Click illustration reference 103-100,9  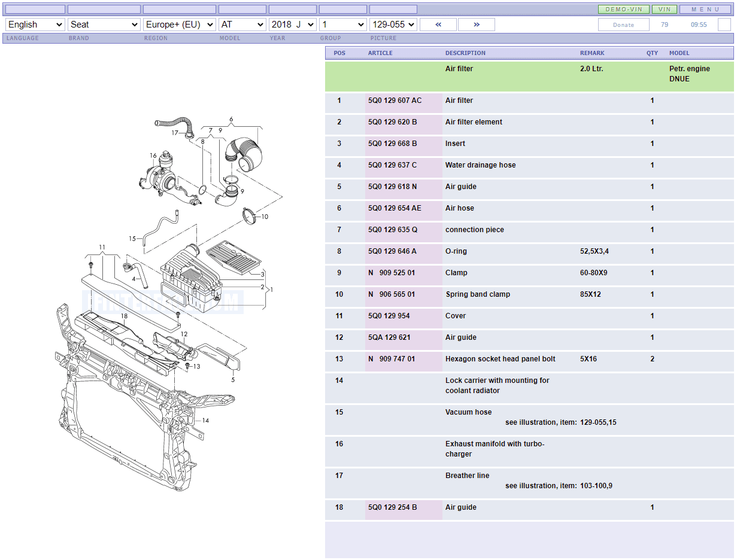click(x=596, y=486)
